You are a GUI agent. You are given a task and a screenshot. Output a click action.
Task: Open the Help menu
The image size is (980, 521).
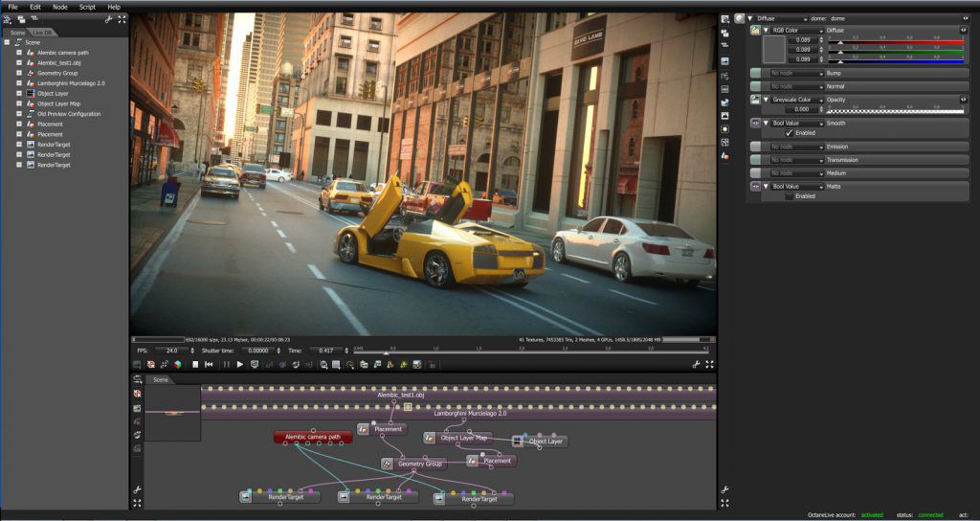pos(114,7)
